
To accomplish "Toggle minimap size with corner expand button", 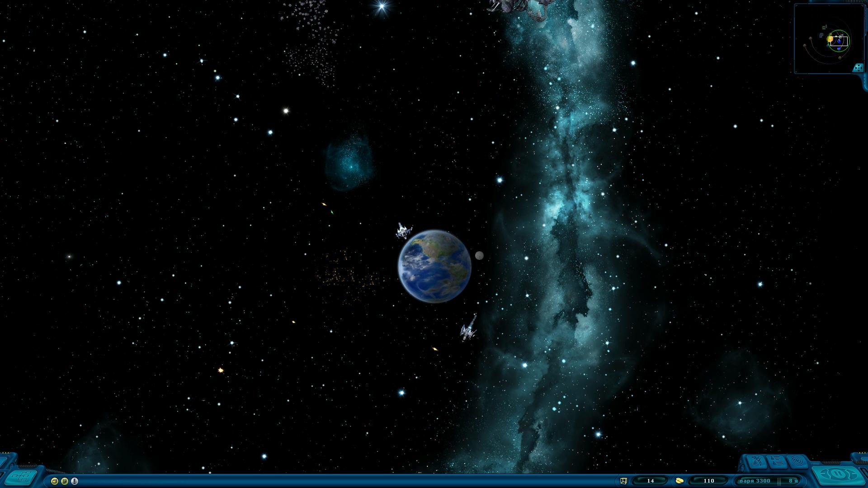I will 858,68.
